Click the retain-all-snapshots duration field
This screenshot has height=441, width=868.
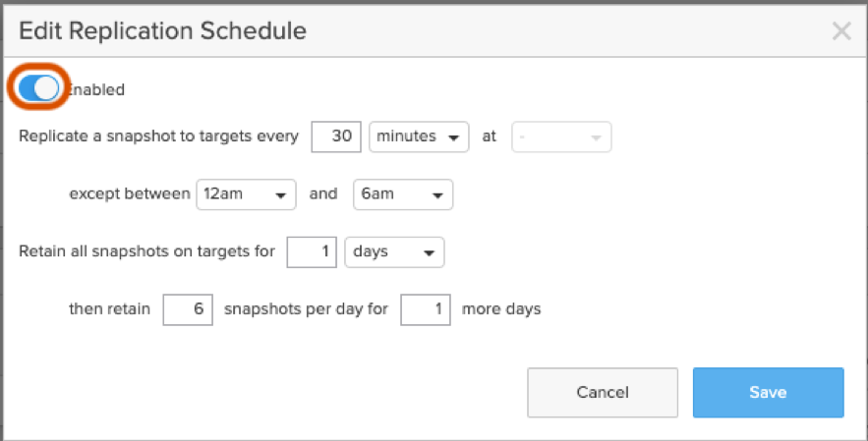tap(313, 251)
